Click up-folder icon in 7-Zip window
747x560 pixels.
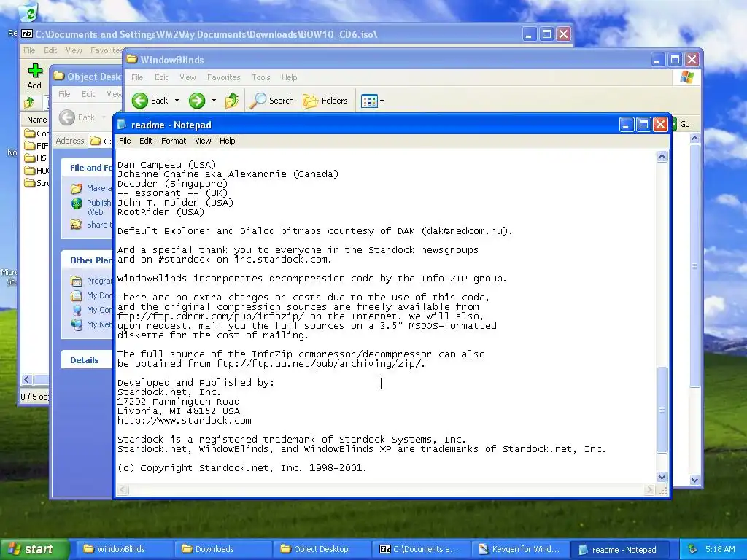pyautogui.click(x=29, y=102)
